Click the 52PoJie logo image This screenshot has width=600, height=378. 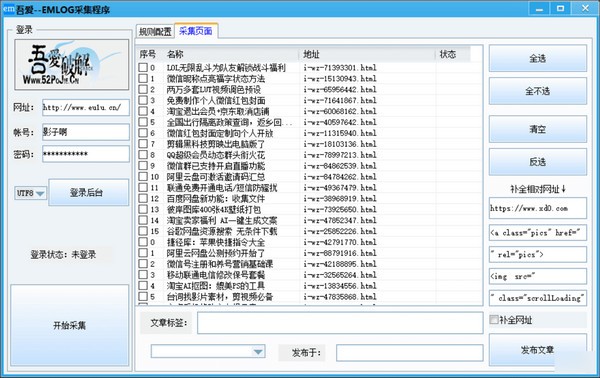tap(72, 65)
